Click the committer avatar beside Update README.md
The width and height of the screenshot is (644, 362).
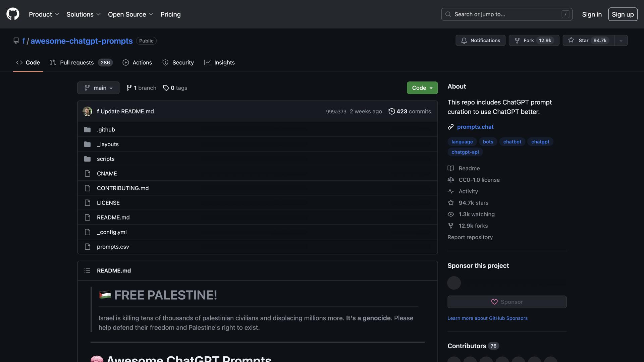click(87, 111)
